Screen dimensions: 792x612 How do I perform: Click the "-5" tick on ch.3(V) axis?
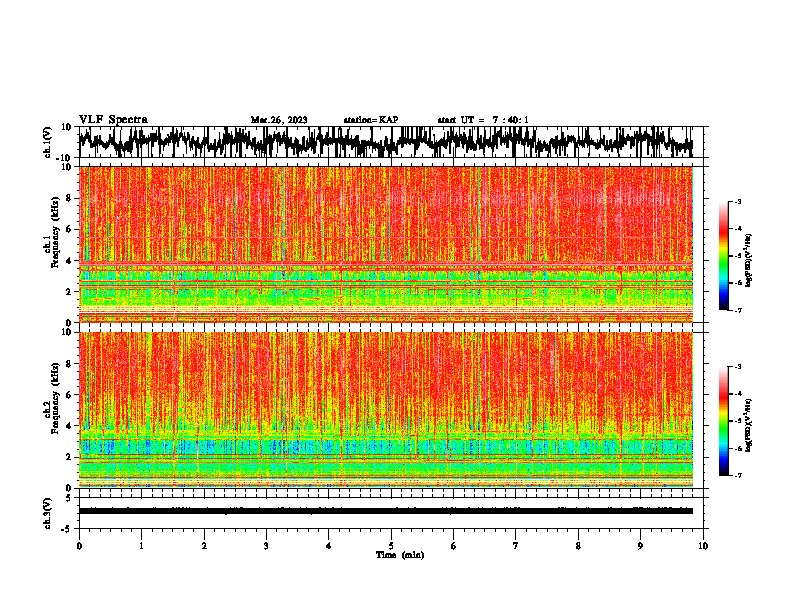(x=68, y=529)
